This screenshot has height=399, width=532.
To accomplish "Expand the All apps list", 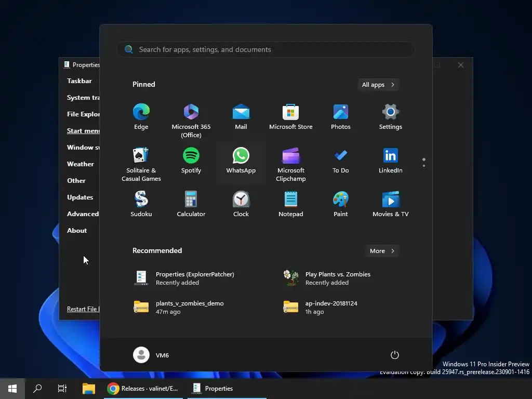I will (378, 85).
